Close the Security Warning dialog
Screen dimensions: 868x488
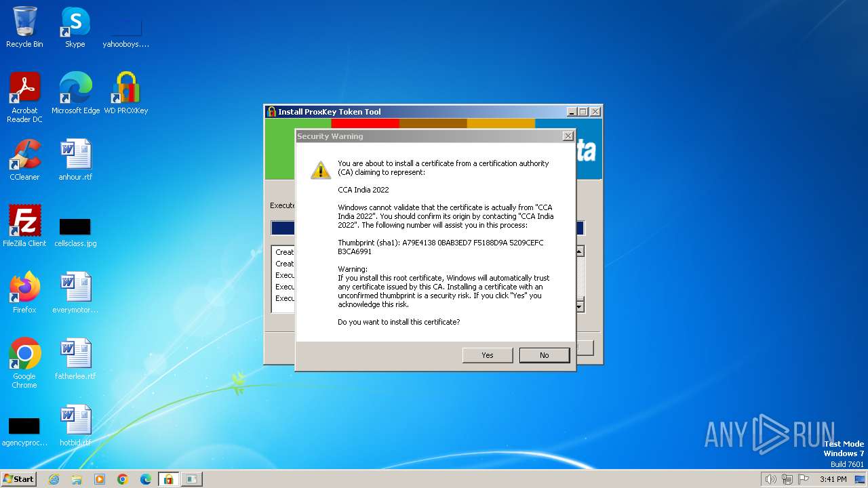(568, 136)
